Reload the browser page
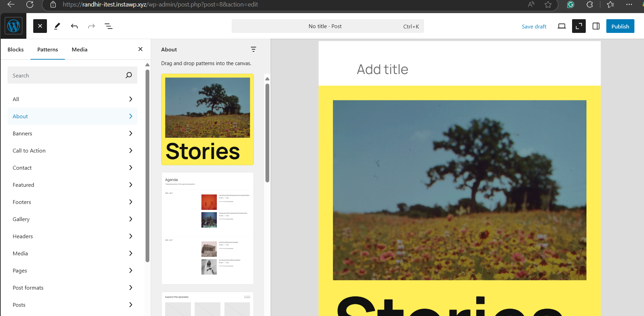Viewport: 644px width, 316px height. [x=30, y=4]
